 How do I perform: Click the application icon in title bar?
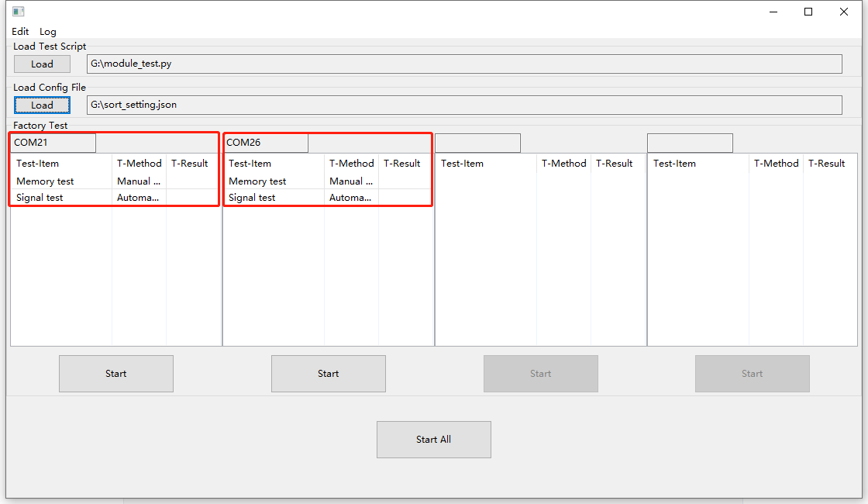tap(19, 12)
